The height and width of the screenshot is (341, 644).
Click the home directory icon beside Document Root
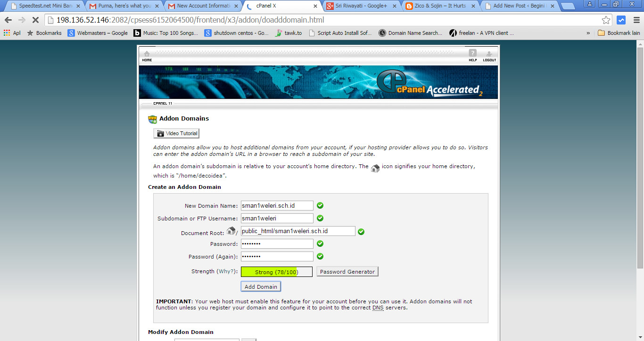point(231,231)
